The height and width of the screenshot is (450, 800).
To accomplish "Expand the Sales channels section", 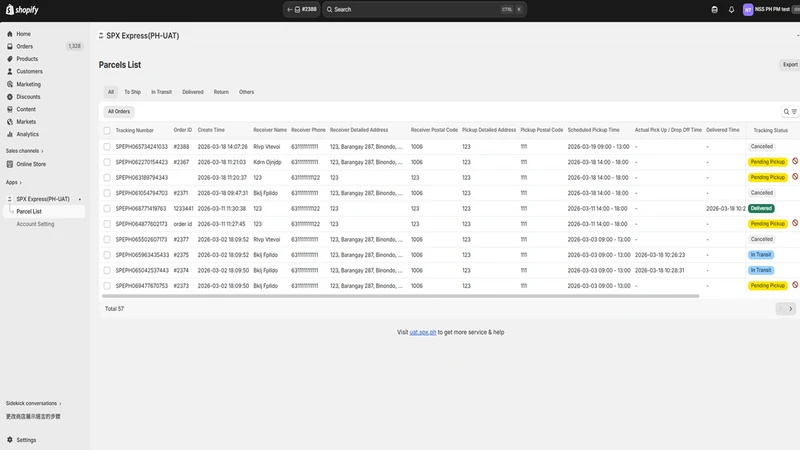I will pyautogui.click(x=24, y=151).
